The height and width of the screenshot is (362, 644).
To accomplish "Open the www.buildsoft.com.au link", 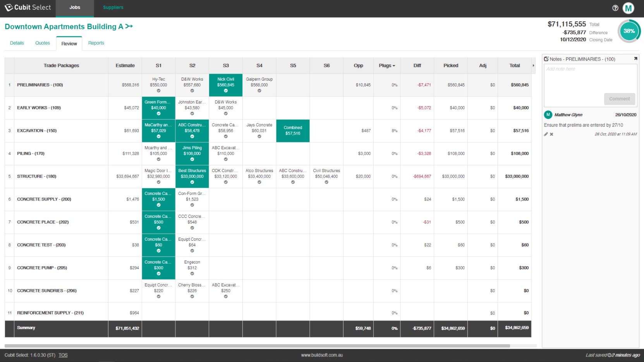I will pyautogui.click(x=322, y=355).
